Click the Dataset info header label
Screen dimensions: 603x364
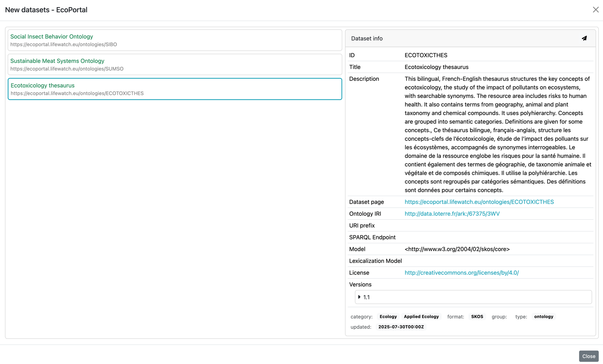[367, 38]
